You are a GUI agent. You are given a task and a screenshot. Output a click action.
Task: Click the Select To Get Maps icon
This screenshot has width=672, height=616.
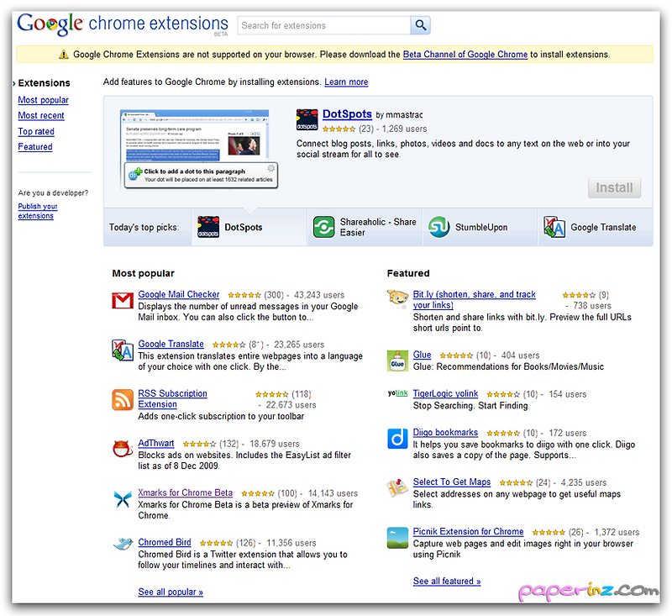(x=397, y=487)
